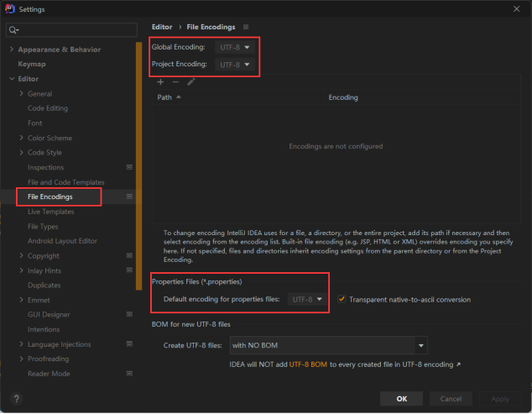Expand the Proofreading node
The height and width of the screenshot is (414, 532).
coord(21,359)
